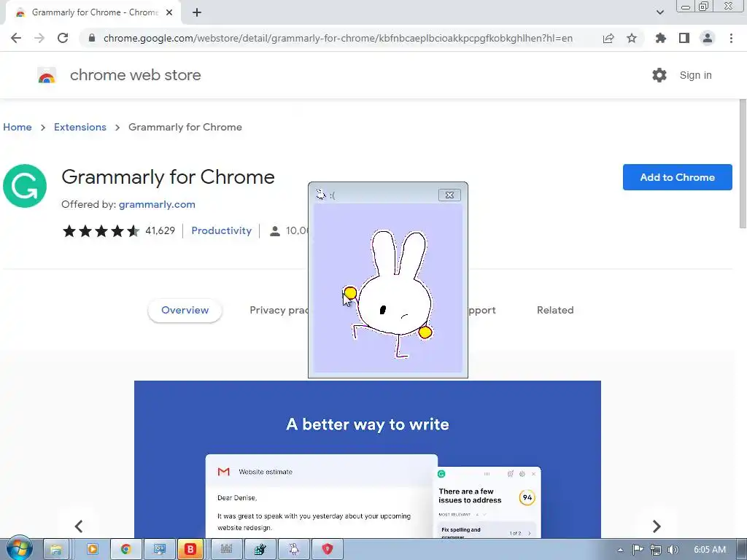View site info via the padlock icon
This screenshot has width=747, height=560.
(92, 38)
